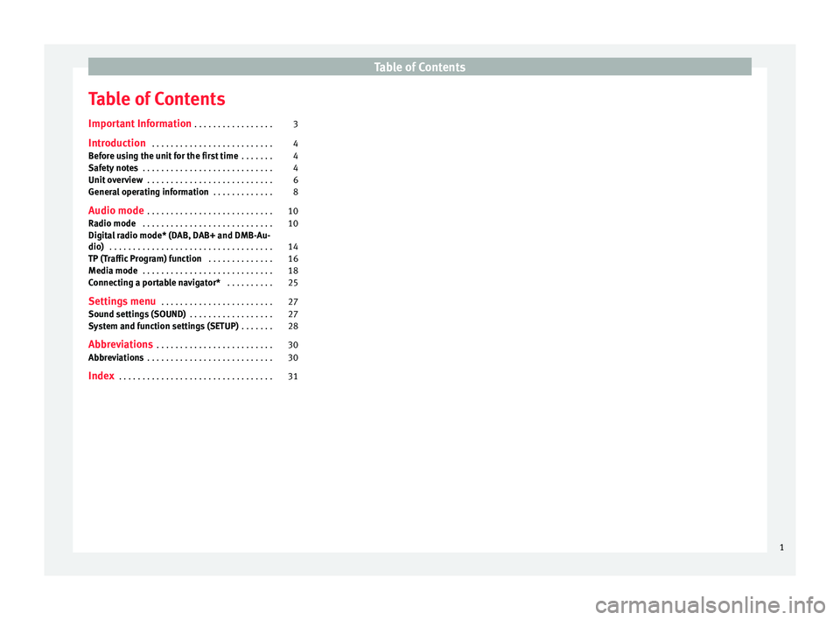
Task: Open the red Abbreviations chapter heading
Action: tap(121, 344)
